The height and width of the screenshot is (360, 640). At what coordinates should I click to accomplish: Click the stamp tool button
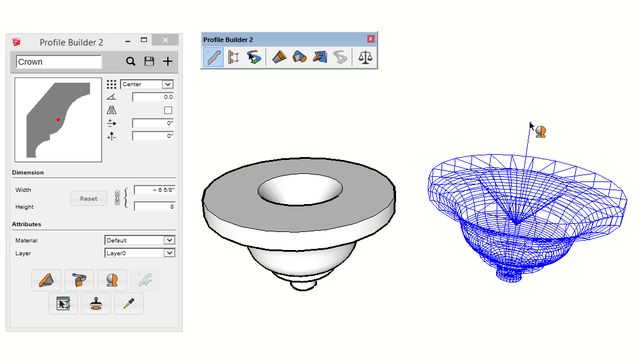(x=96, y=303)
